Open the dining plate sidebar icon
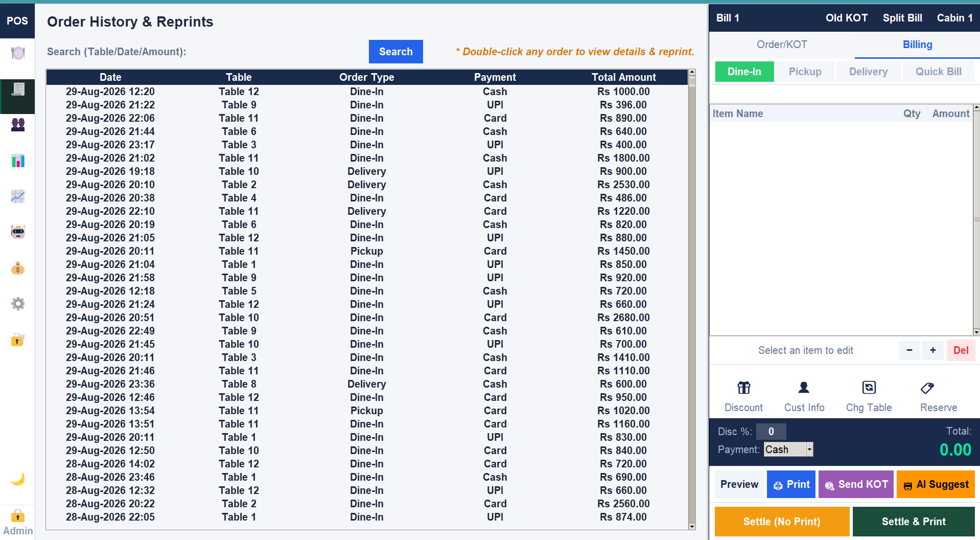 click(17, 53)
